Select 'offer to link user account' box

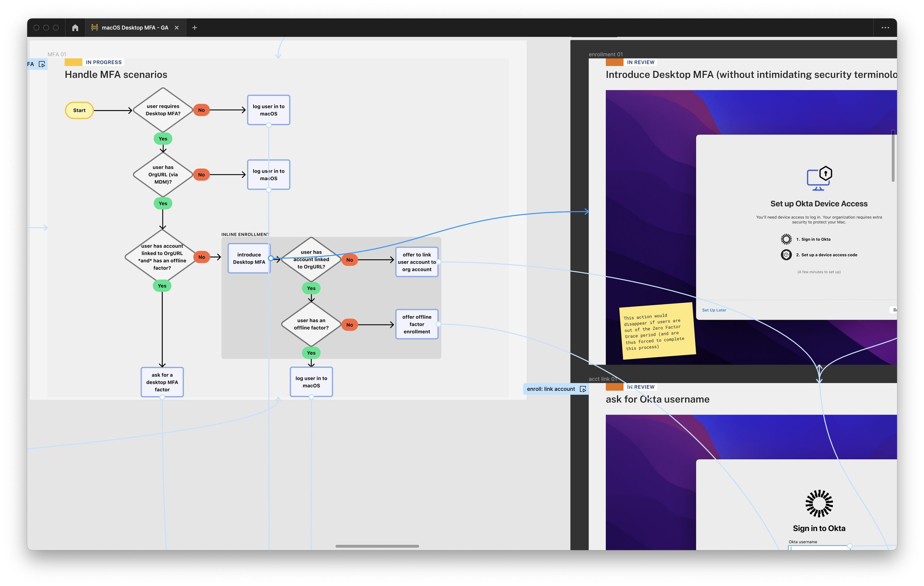pyautogui.click(x=417, y=262)
